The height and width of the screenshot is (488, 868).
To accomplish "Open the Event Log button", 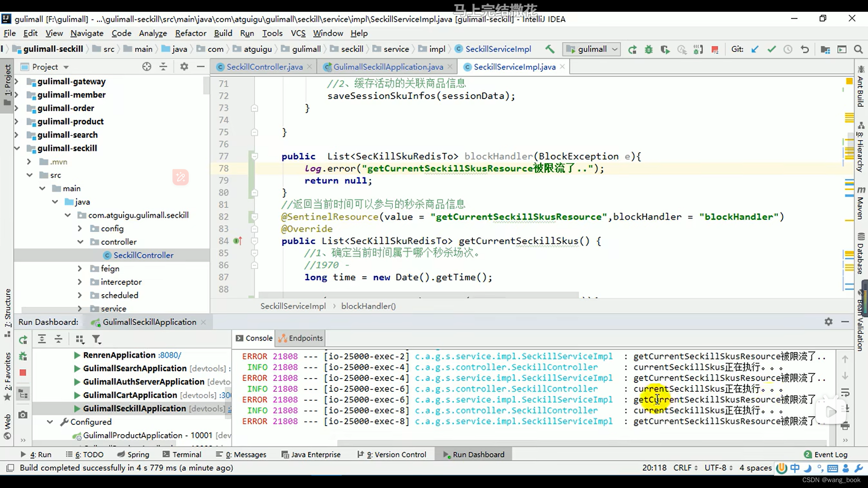I will pos(826,455).
